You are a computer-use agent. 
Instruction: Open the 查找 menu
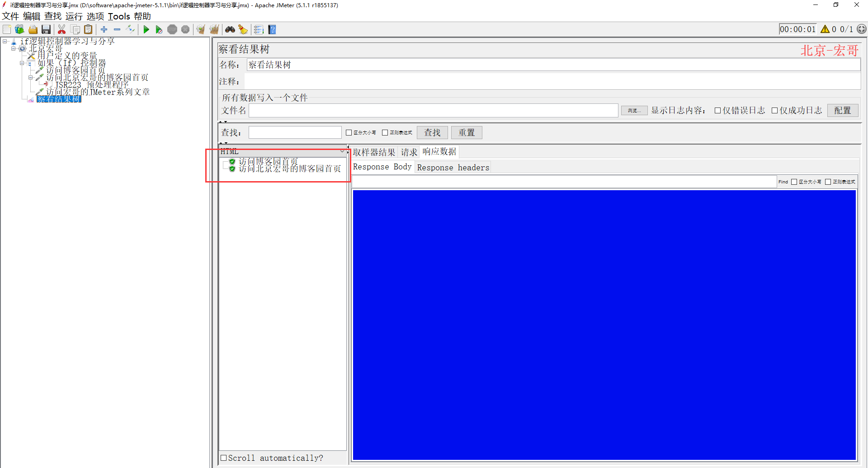tap(53, 16)
